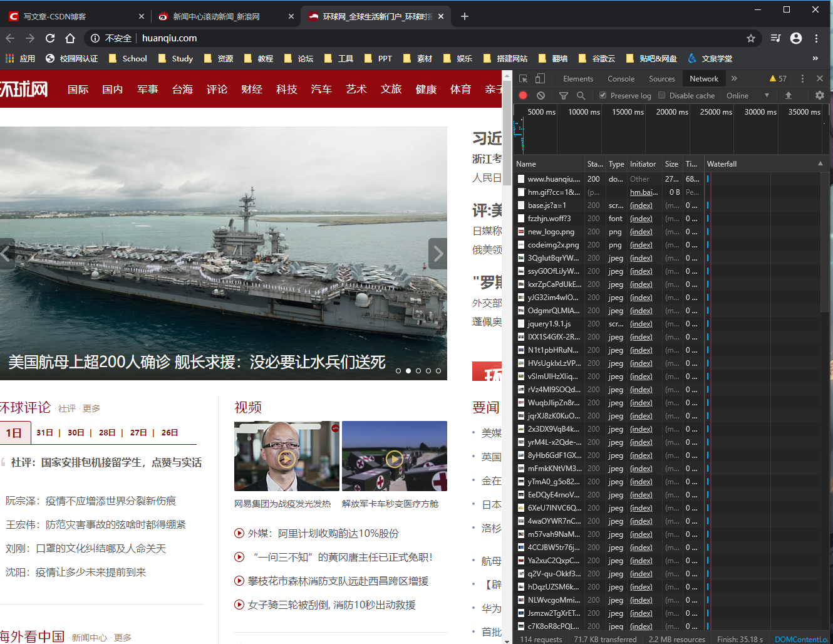Clear the network log
833x644 pixels.
point(541,96)
